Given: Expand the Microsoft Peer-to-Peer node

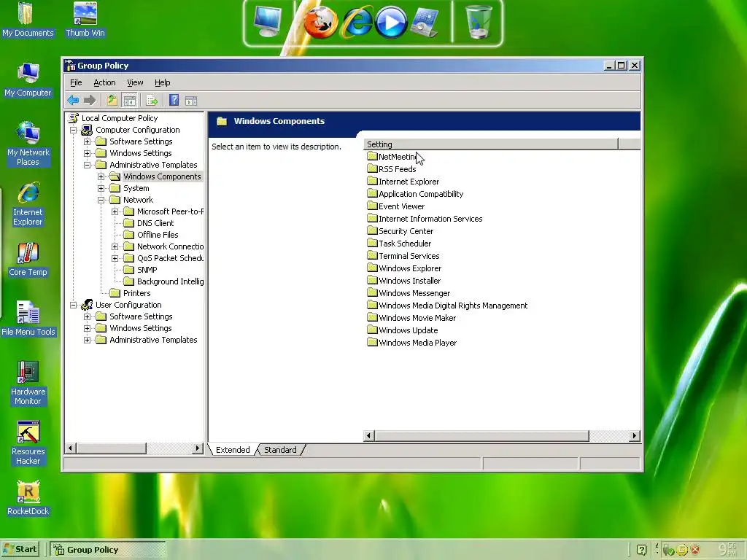Looking at the screenshot, I should pyautogui.click(x=115, y=212).
